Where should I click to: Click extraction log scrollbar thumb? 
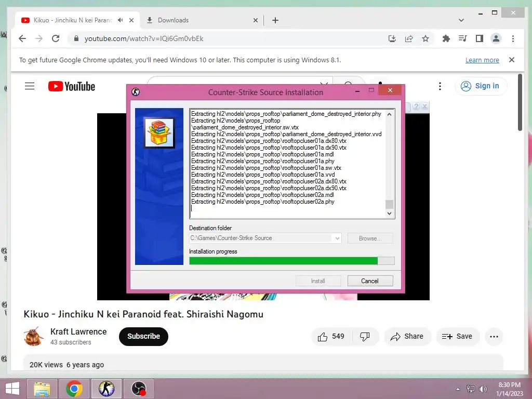pyautogui.click(x=389, y=205)
